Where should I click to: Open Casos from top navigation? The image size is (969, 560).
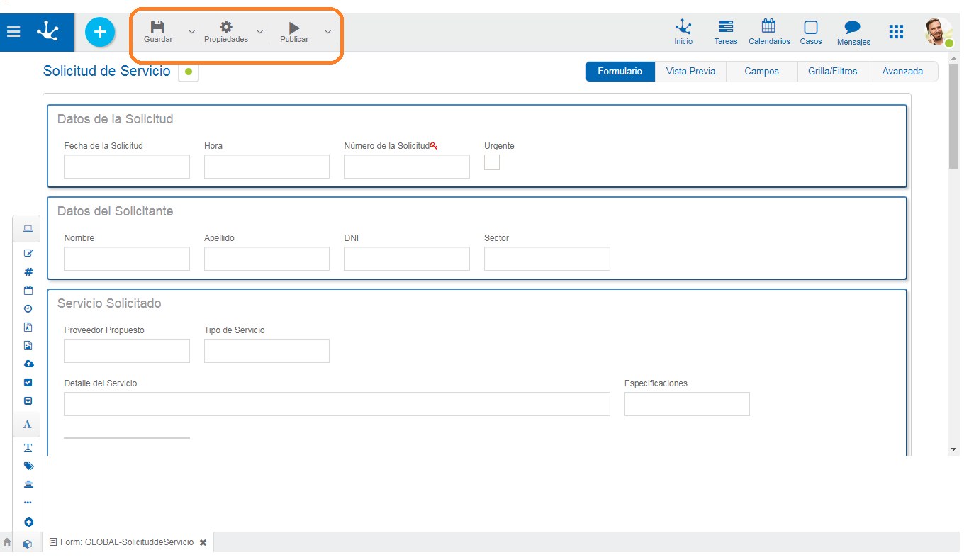tap(811, 33)
